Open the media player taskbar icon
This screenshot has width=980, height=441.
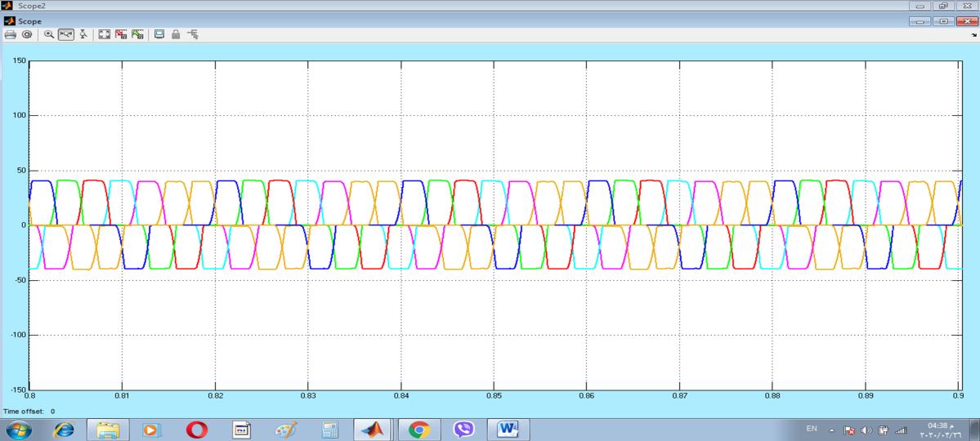152,430
